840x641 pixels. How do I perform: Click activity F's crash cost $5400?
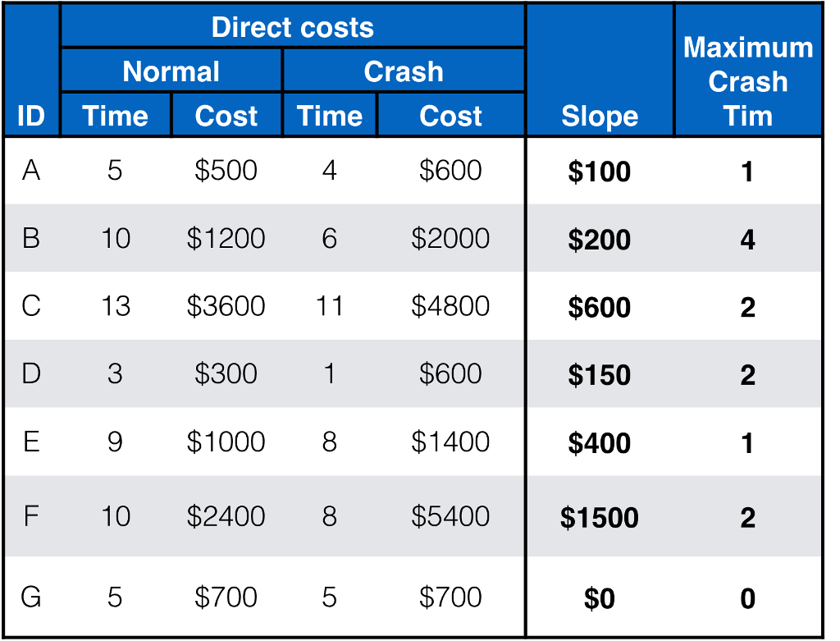pyautogui.click(x=450, y=516)
